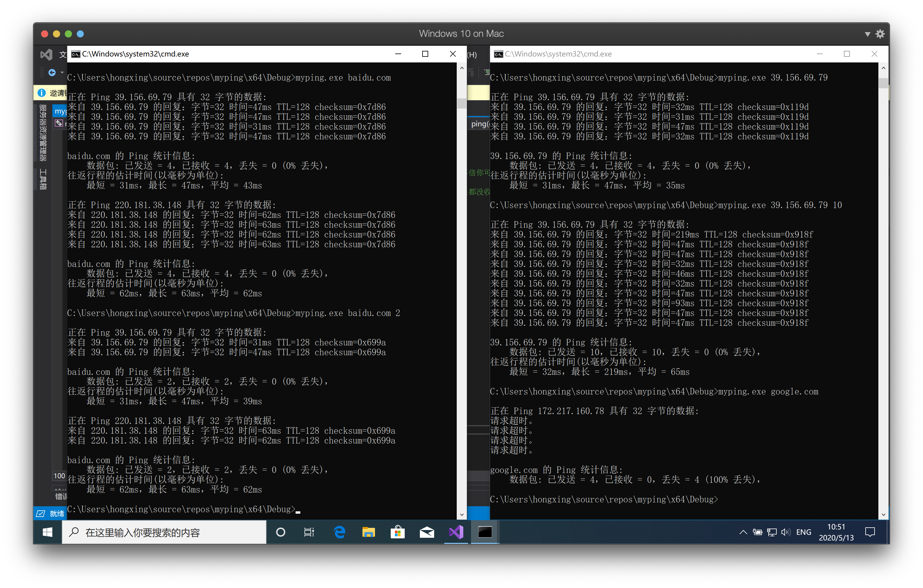Minimize the left cmd.exe window

(x=398, y=54)
